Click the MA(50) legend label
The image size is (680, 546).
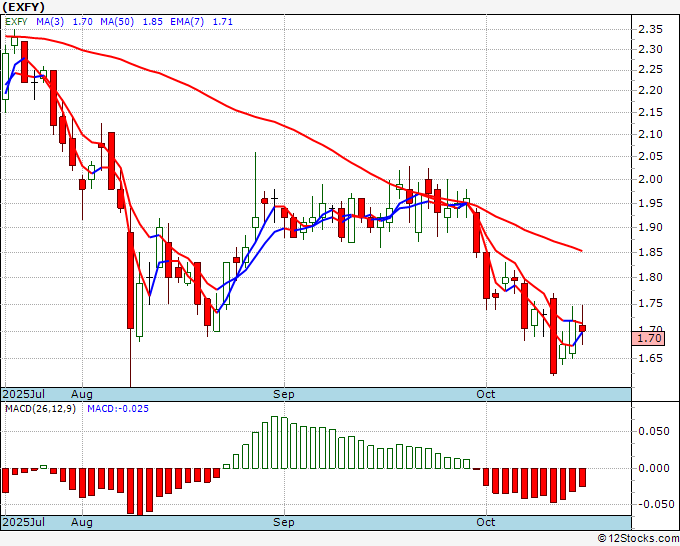(x=117, y=21)
